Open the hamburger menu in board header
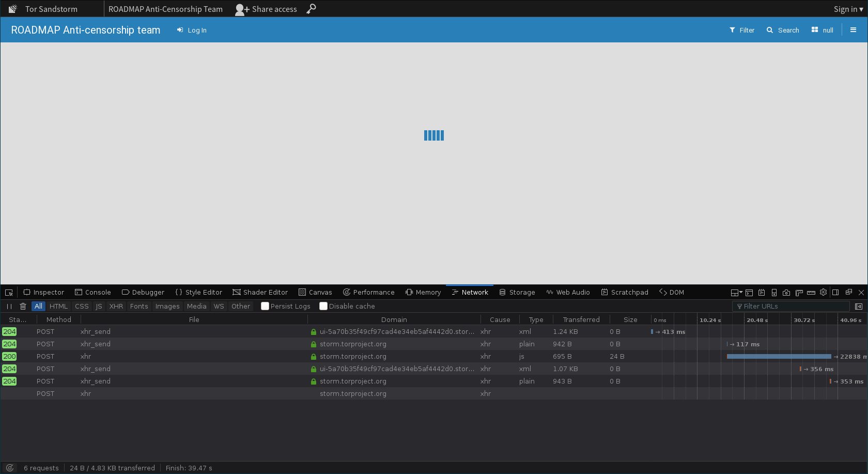 (x=853, y=30)
